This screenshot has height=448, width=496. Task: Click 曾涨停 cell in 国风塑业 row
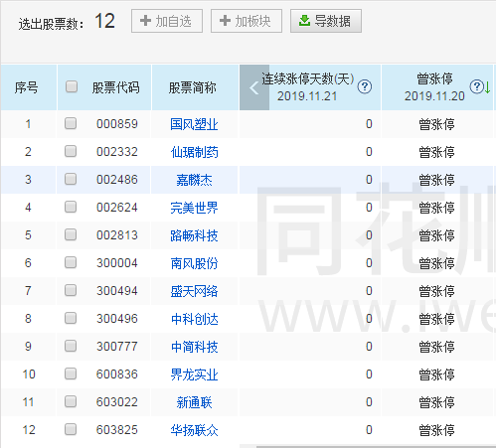pos(436,124)
